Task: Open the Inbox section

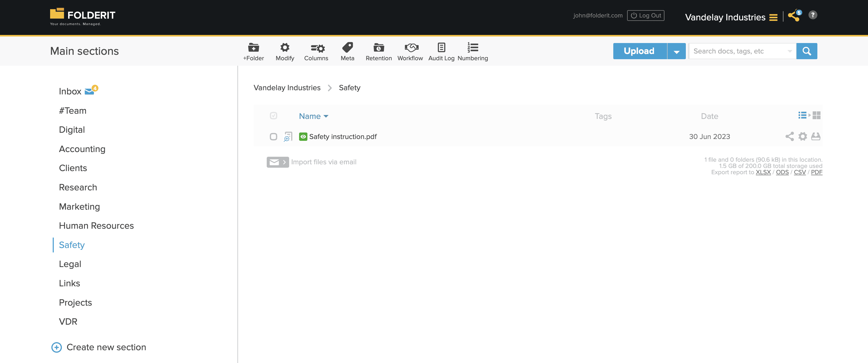Action: (x=70, y=92)
